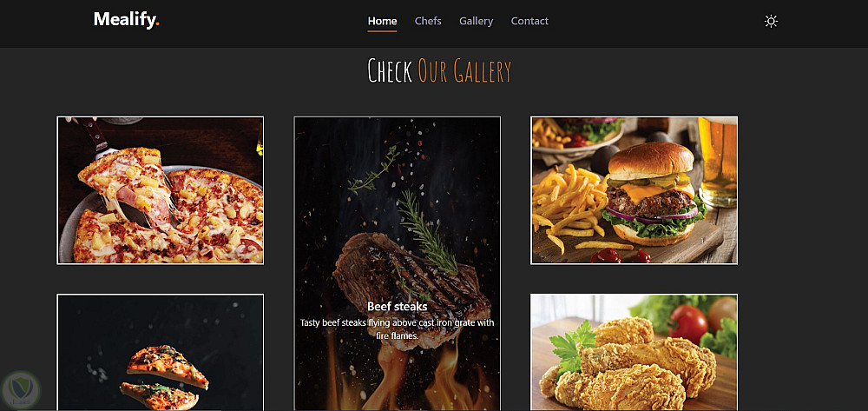
Task: Open the Home nav item
Action: tap(382, 21)
